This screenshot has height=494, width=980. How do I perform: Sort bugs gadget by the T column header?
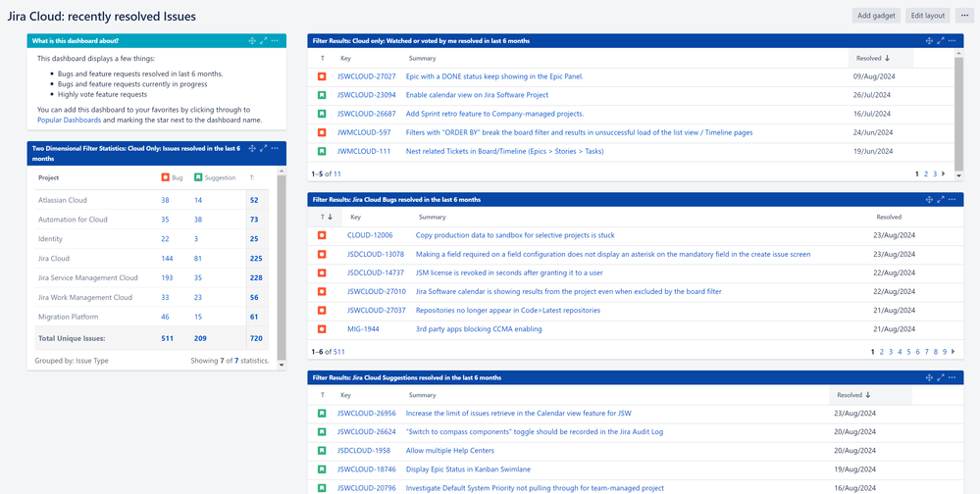click(327, 217)
